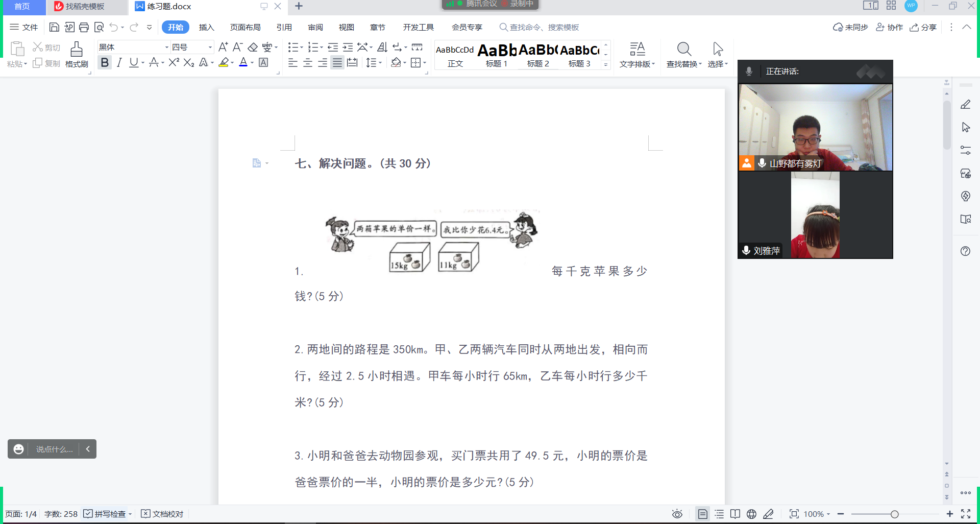Screen dimensions: 980x524
Task: Toggle Bold formatting
Action: [x=105, y=62]
